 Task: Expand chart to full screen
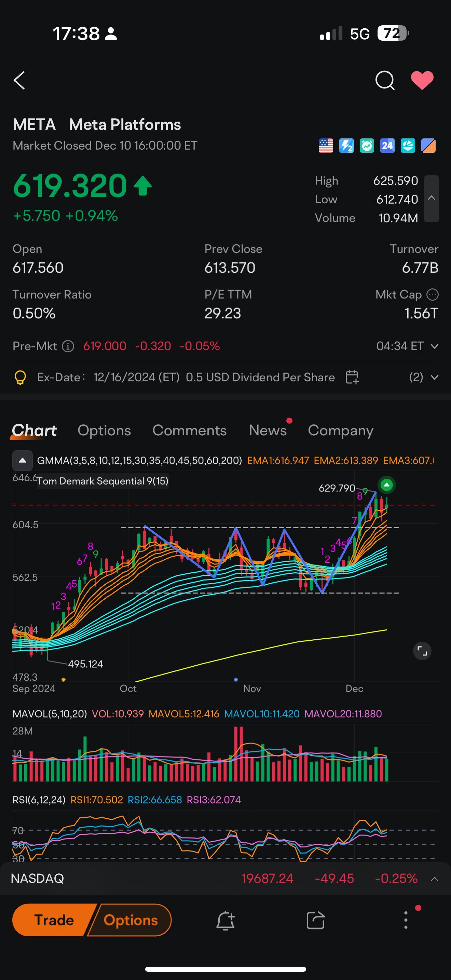coord(422,651)
